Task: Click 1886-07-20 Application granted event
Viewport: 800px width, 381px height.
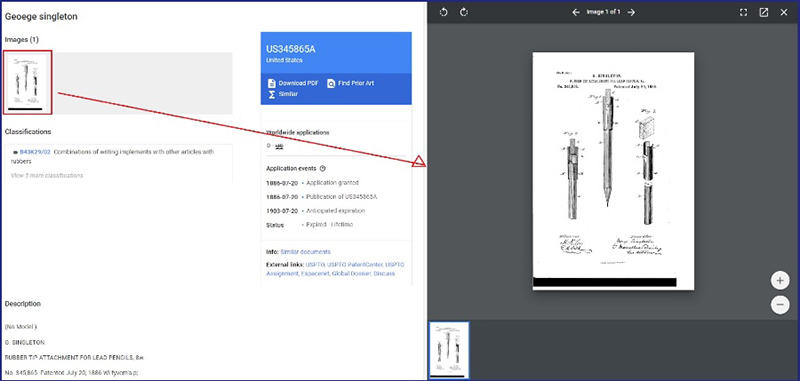Action: (x=313, y=183)
